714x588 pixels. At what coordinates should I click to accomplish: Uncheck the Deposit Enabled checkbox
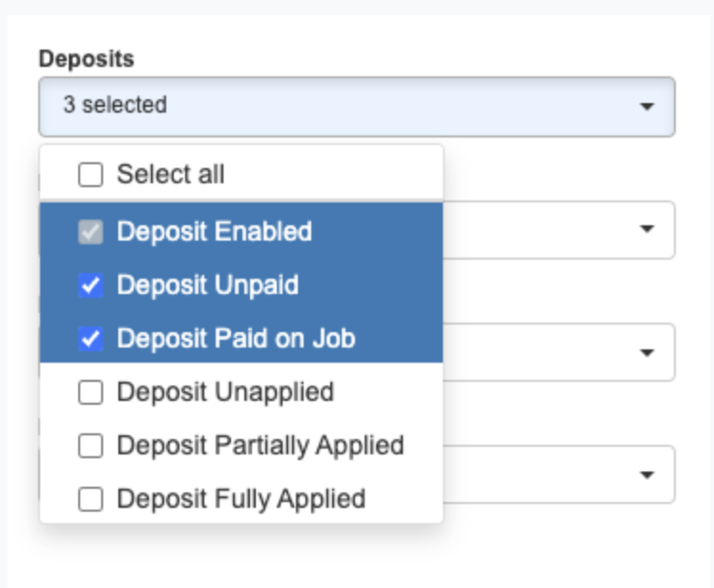tap(91, 232)
